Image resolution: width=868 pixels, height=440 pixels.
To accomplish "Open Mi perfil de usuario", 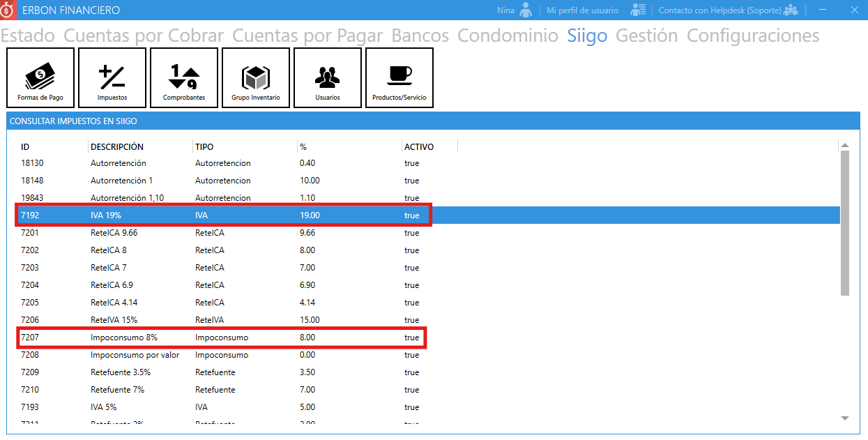I will pyautogui.click(x=582, y=10).
